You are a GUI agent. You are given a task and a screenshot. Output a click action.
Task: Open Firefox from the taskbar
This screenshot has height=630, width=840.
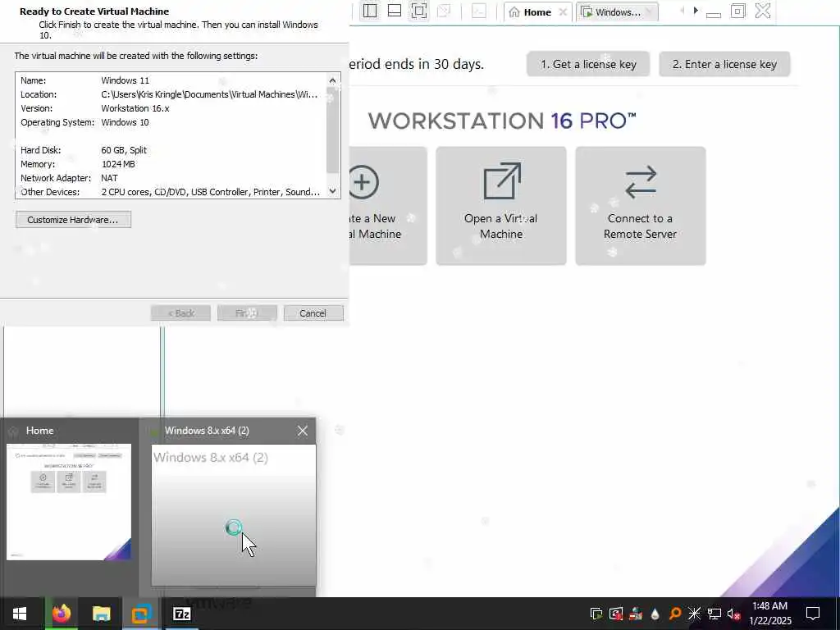(x=61, y=614)
